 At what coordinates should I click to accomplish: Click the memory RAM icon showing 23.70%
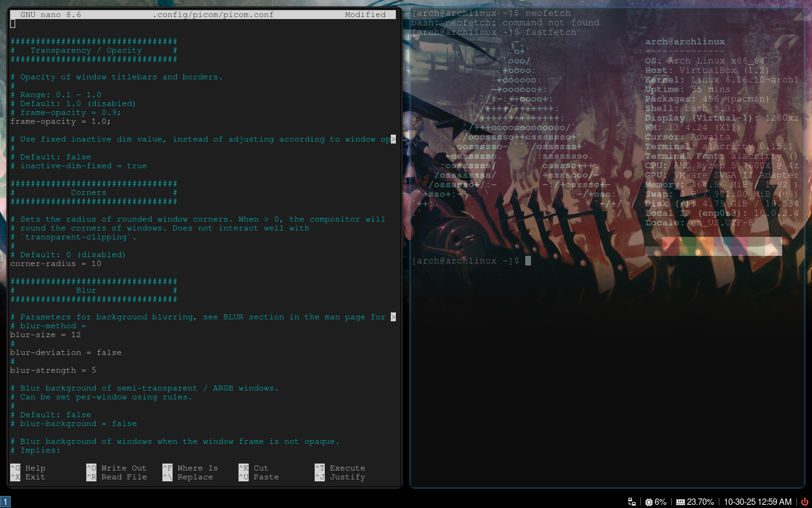click(x=680, y=502)
